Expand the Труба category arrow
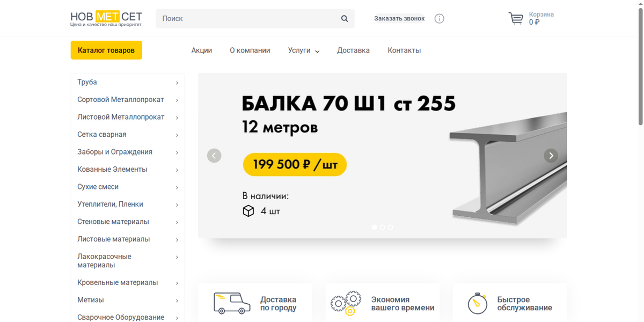This screenshot has width=644, height=322. [177, 83]
